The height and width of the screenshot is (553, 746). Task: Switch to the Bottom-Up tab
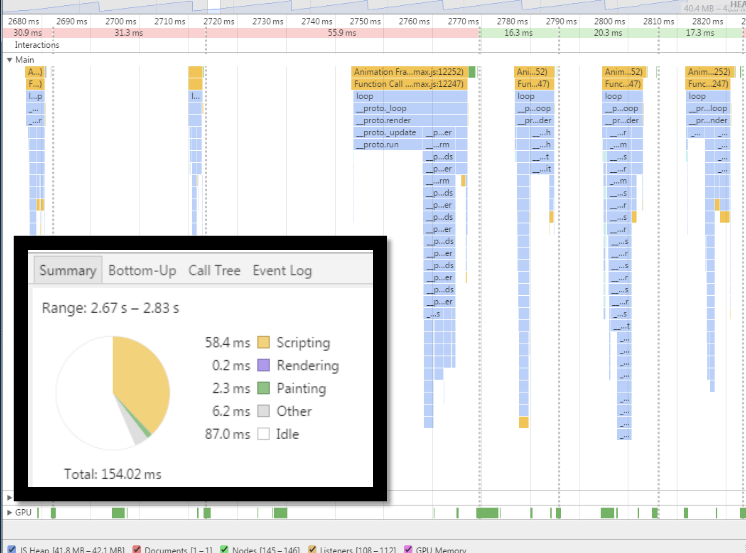[142, 270]
